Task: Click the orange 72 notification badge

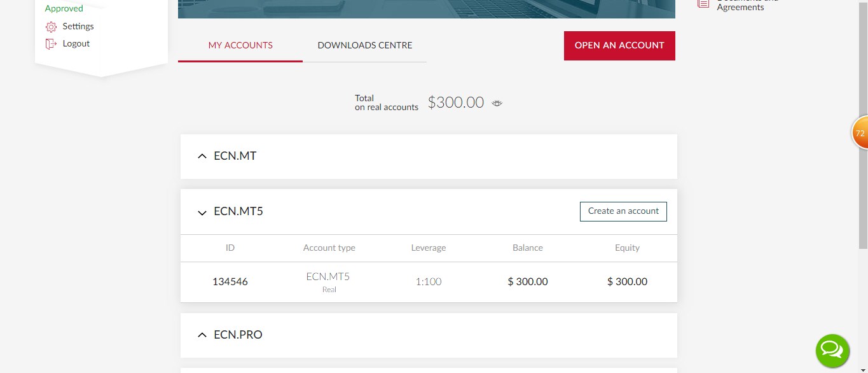Action: (x=860, y=133)
